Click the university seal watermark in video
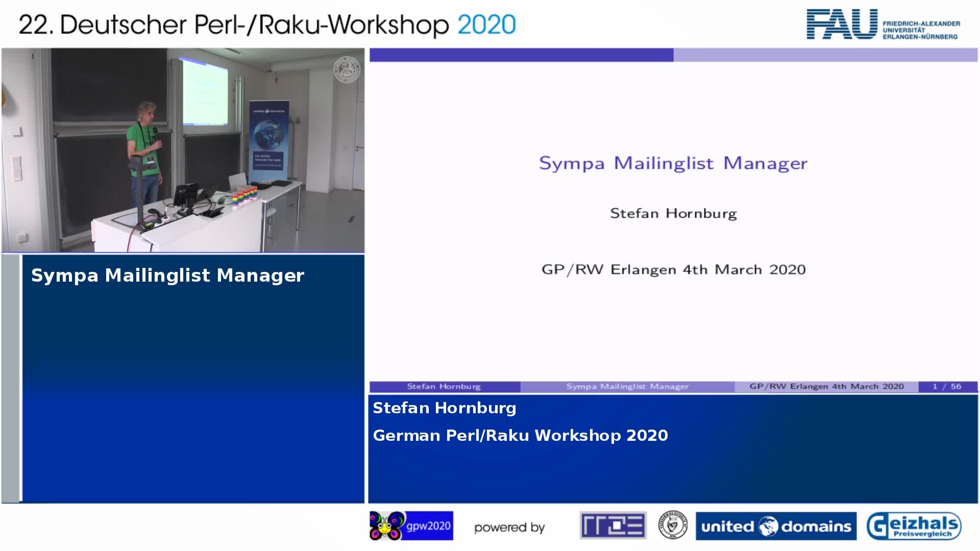980x551 pixels. click(347, 69)
